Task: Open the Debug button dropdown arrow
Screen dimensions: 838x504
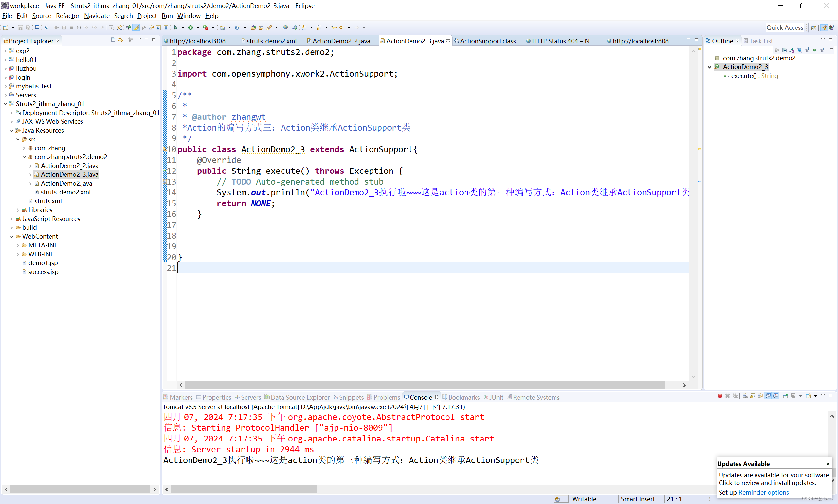Action: (x=183, y=27)
